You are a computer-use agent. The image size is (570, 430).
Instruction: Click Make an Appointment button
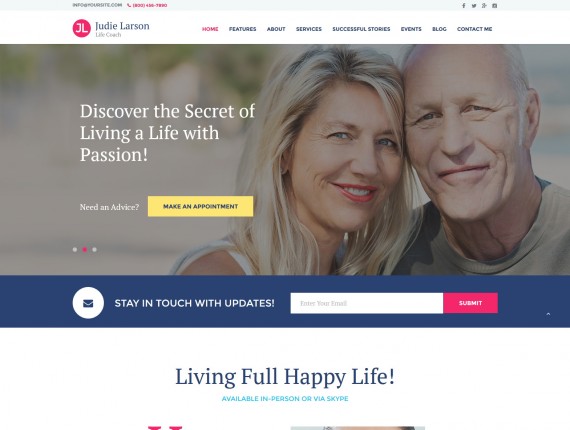[200, 206]
